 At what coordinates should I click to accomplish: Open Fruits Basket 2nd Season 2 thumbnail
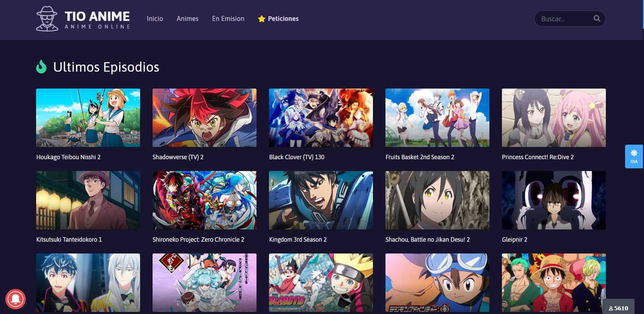click(x=437, y=118)
